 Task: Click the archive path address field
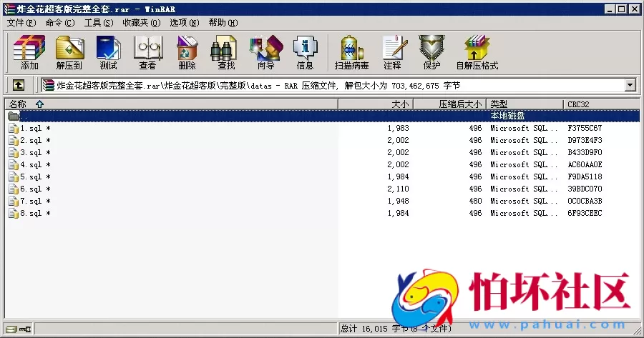click(x=339, y=85)
